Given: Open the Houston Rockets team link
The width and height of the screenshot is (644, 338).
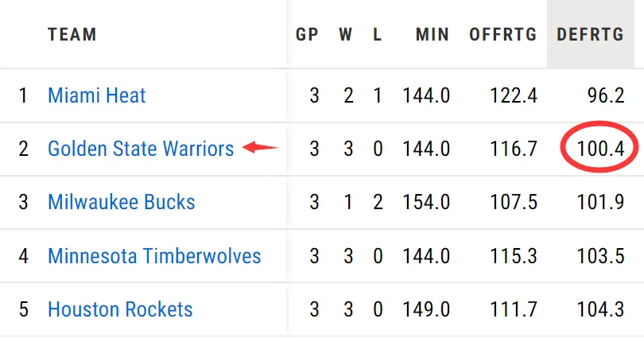Looking at the screenshot, I should pos(120,309).
